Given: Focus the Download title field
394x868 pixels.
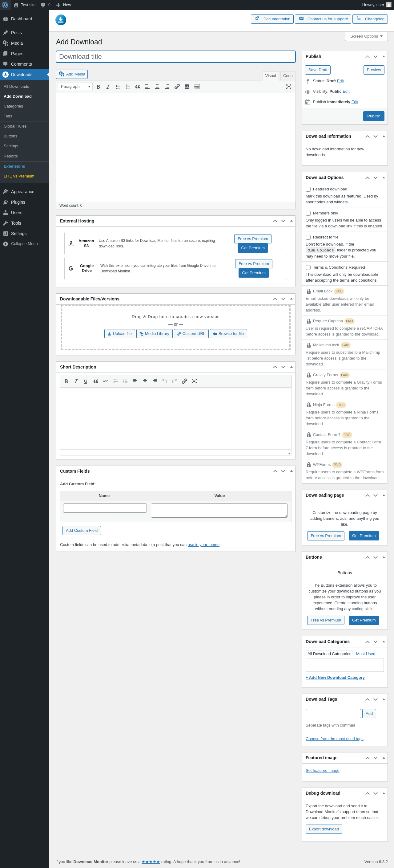Looking at the screenshot, I should tap(176, 57).
